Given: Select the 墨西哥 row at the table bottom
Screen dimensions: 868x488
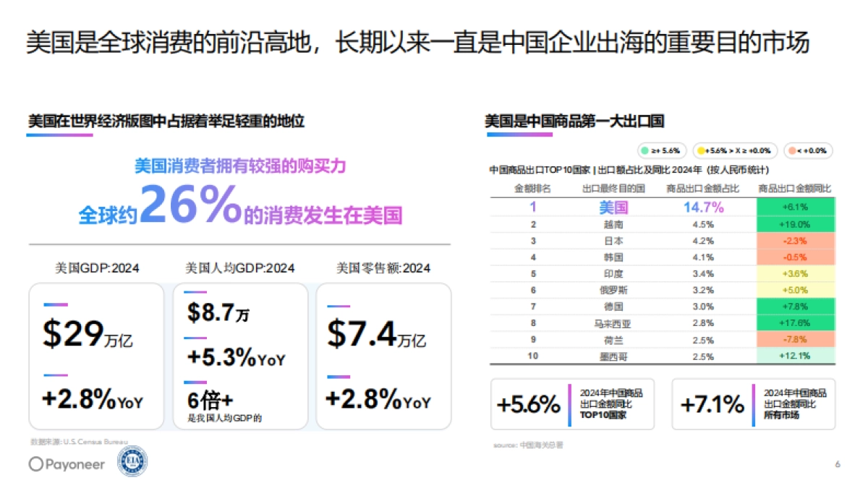Looking at the screenshot, I should [651, 355].
